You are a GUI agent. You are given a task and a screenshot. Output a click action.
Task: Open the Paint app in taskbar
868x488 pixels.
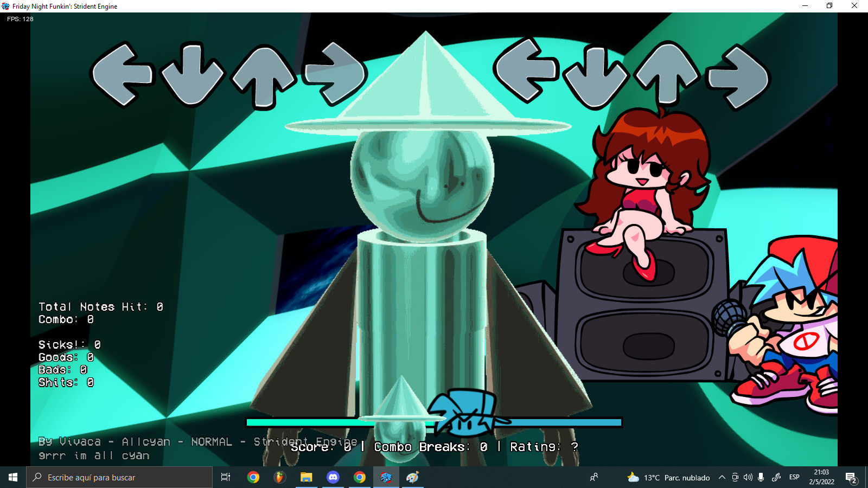(412, 477)
